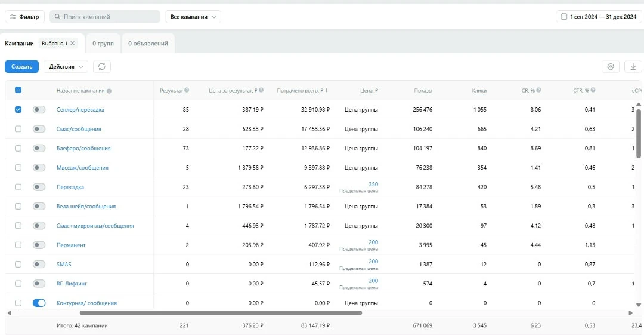Image resolution: width=644 pixels, height=335 pixels.
Task: Click help icon beside Название кампании header
Action: (x=109, y=91)
